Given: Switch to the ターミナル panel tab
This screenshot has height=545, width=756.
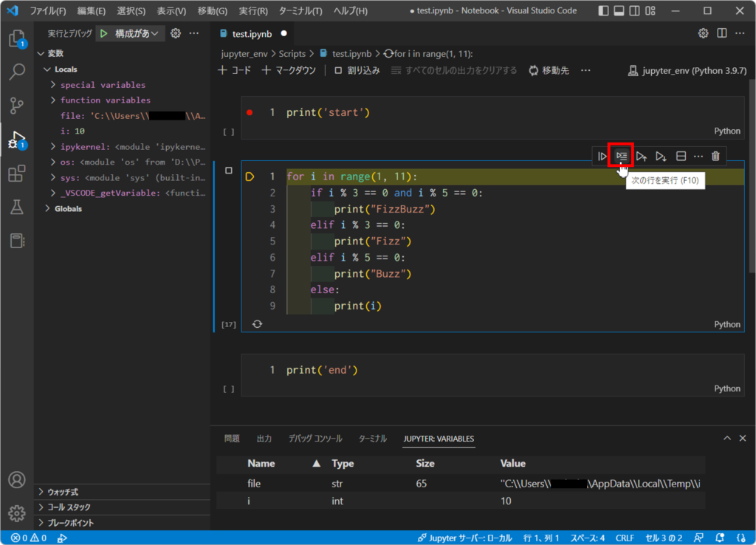Looking at the screenshot, I should click(373, 439).
